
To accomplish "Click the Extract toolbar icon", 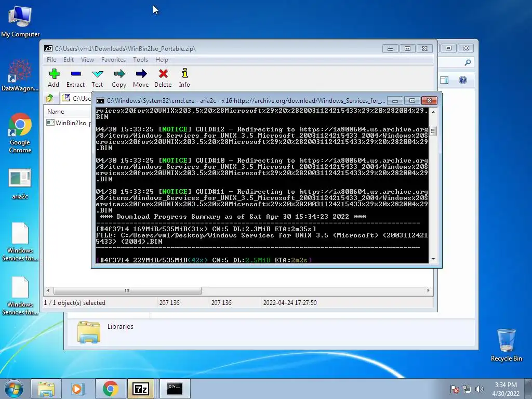I will (x=75, y=78).
